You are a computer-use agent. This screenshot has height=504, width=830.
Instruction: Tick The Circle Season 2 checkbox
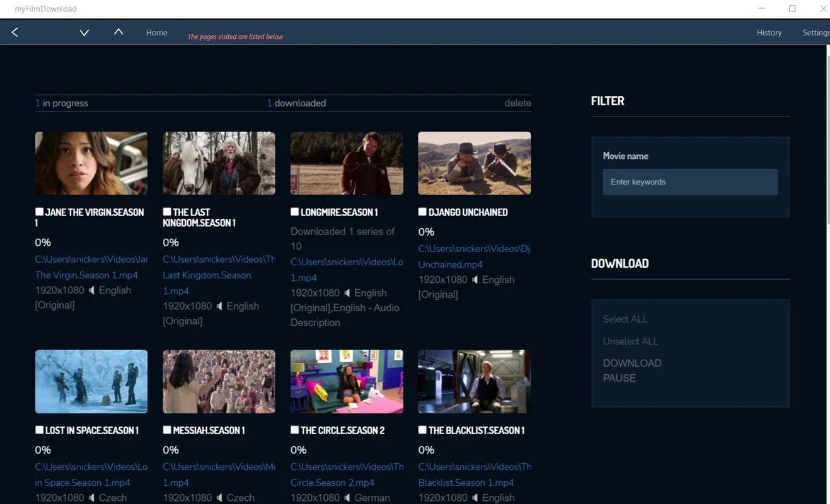pyautogui.click(x=295, y=430)
